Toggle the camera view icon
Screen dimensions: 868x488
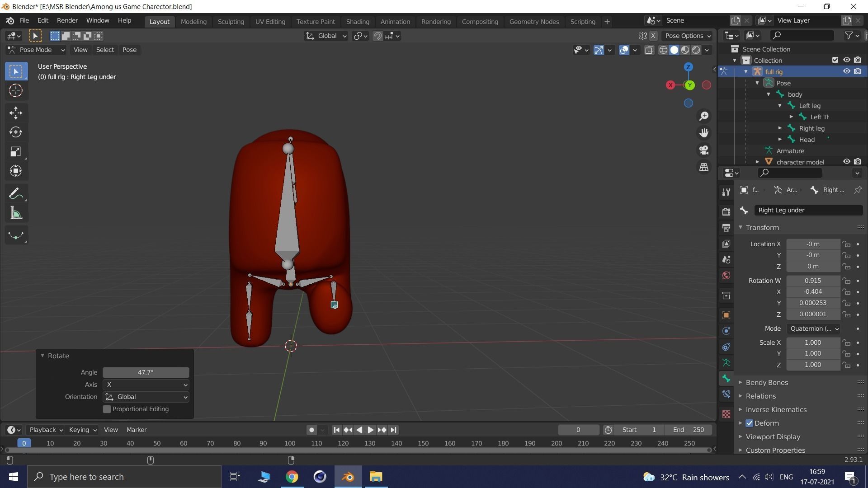(704, 150)
